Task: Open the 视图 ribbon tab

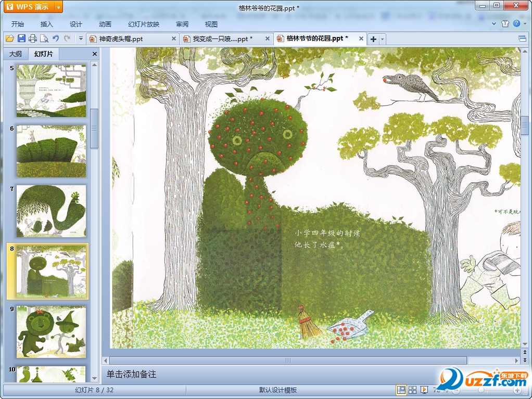Action: click(211, 24)
